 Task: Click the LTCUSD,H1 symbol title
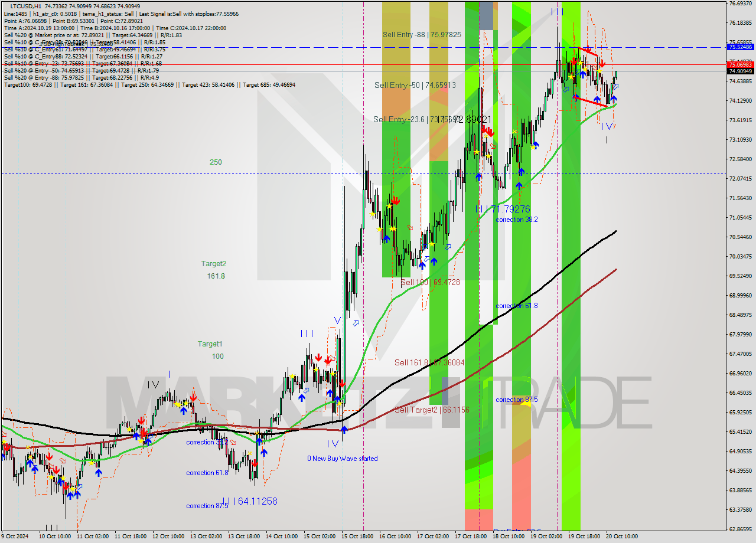26,6
